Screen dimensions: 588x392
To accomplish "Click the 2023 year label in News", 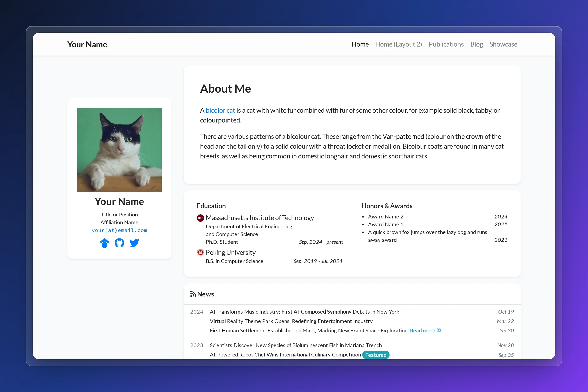I will point(196,345).
